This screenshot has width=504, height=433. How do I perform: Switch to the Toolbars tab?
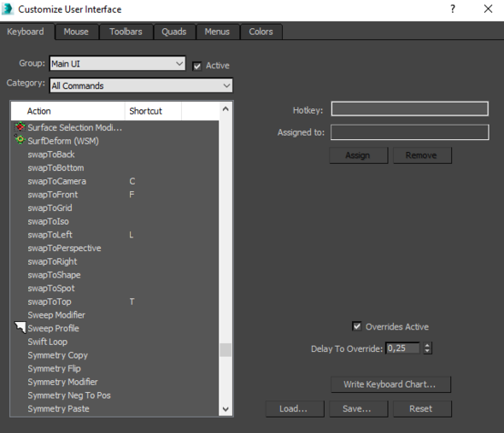(x=126, y=32)
